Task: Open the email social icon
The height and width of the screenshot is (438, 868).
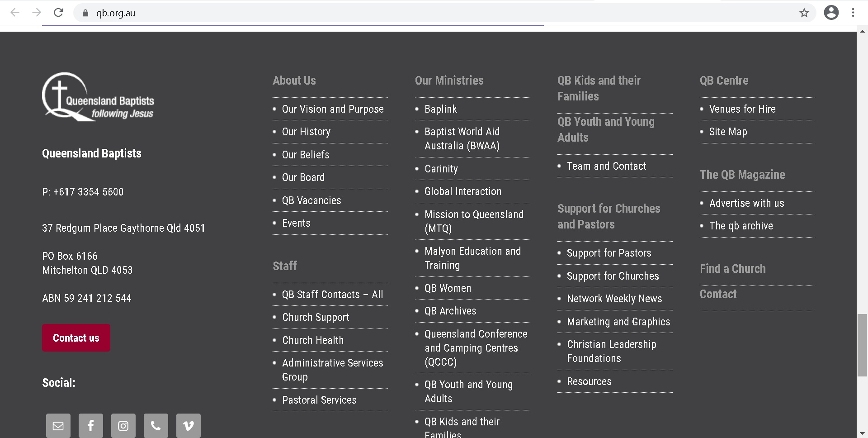Action: click(58, 426)
